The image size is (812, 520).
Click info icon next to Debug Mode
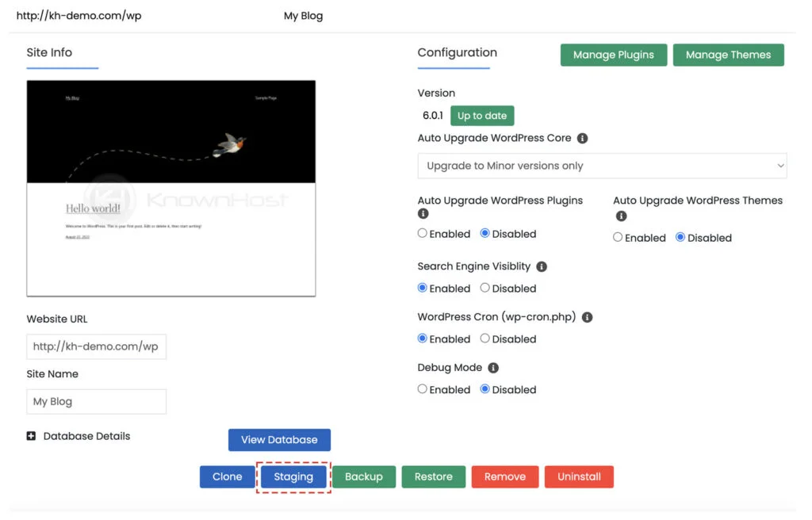tap(493, 368)
